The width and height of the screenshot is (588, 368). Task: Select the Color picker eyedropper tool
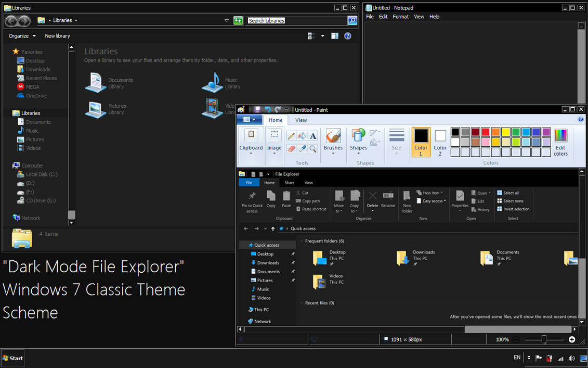302,149
